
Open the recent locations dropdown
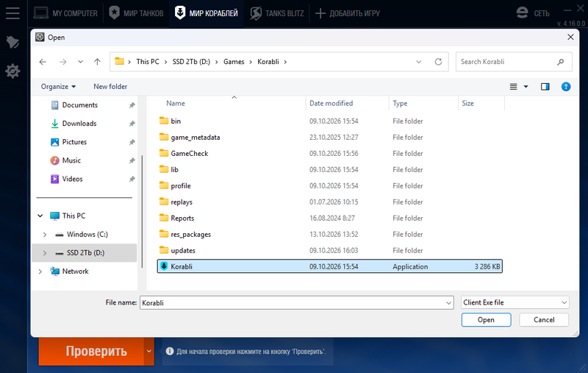[x=80, y=62]
